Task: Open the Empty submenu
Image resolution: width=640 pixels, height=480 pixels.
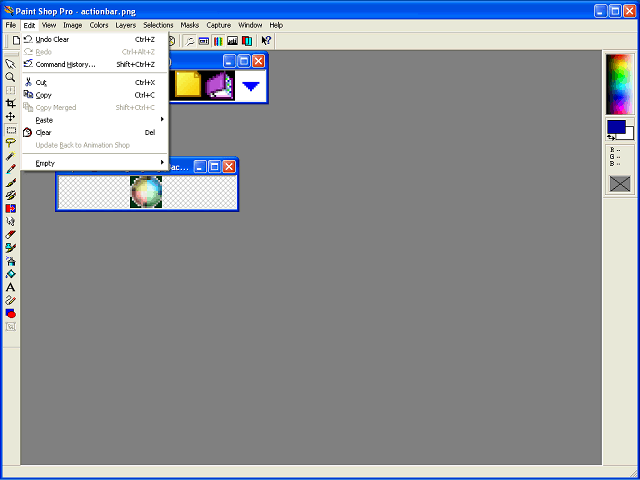Action: click(95, 163)
